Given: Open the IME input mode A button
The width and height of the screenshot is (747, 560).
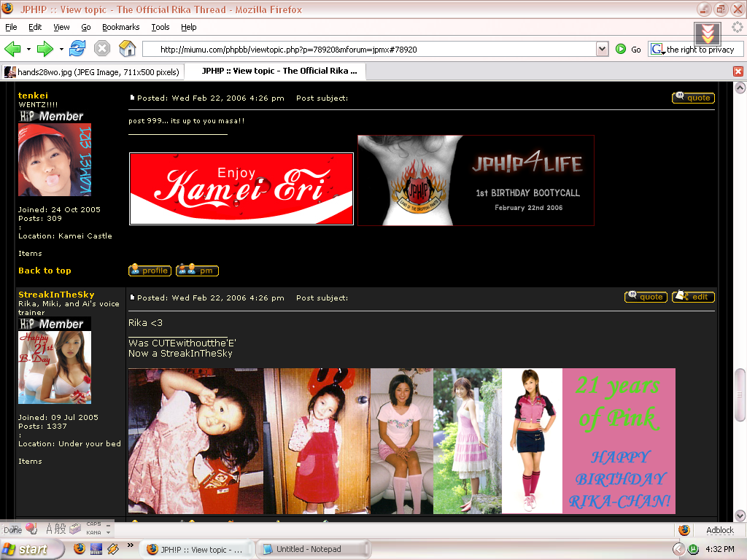Looking at the screenshot, I should click(49, 528).
